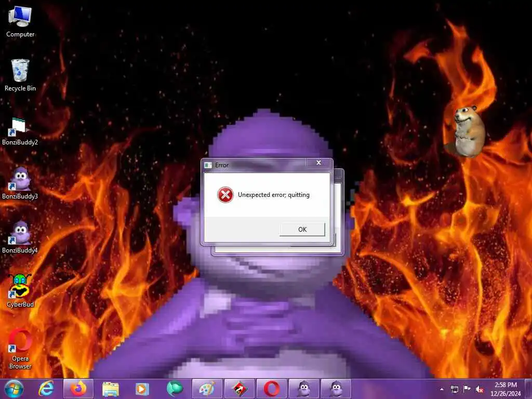Show hidden tray icons arrow
Image resolution: width=532 pixels, height=399 pixels.
tap(442, 389)
